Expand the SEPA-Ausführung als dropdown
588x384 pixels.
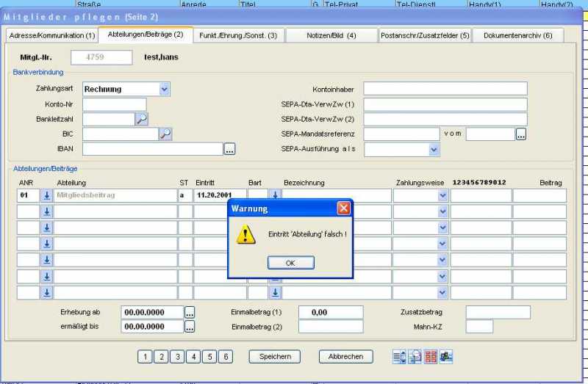(x=434, y=149)
